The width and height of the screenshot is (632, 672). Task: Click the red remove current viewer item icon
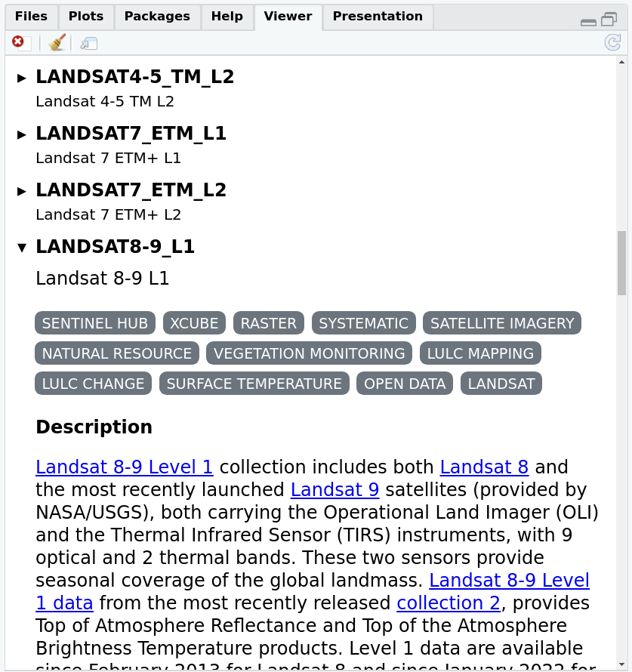click(x=18, y=42)
